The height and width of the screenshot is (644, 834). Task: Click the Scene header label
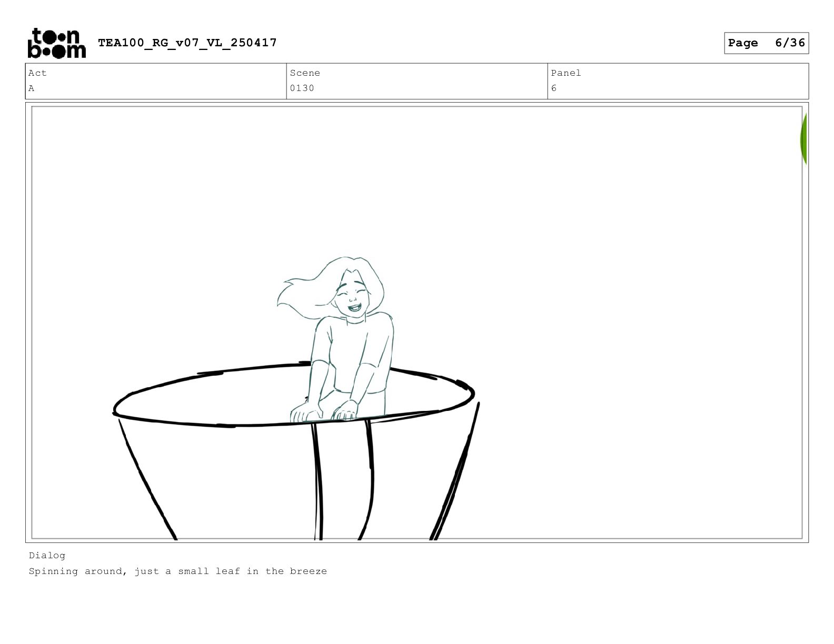[305, 73]
